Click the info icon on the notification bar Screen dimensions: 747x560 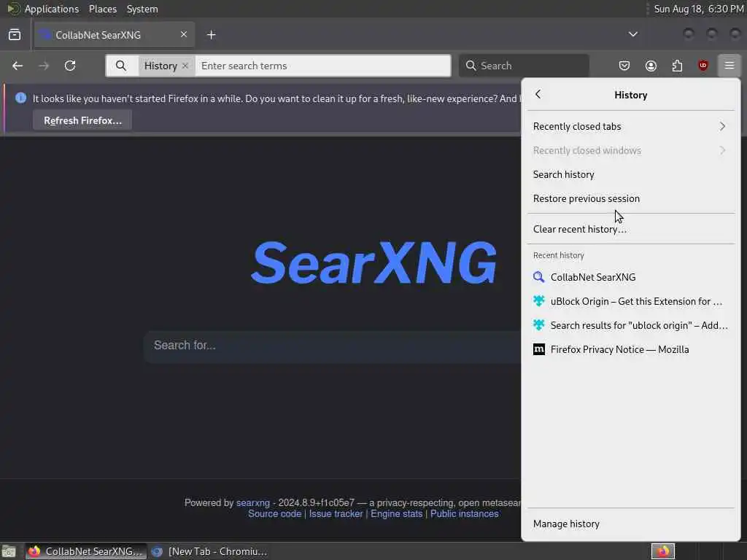pyautogui.click(x=20, y=98)
